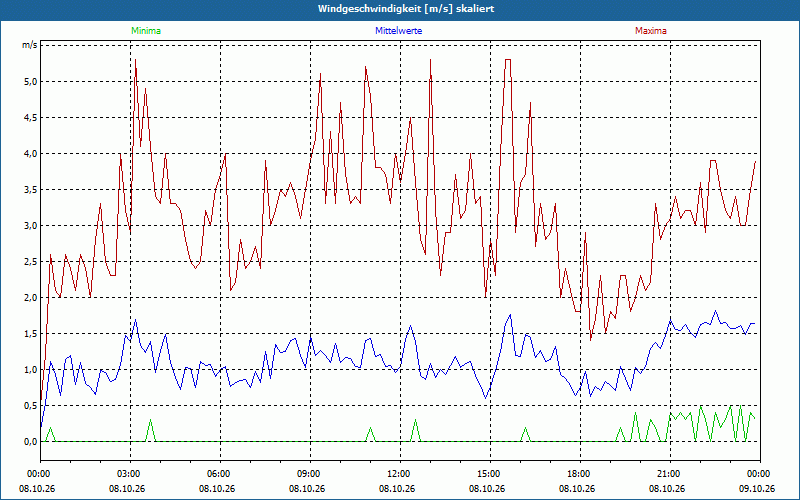
Task: Click the 1,0 value on the y-axis
Action: click(31, 369)
